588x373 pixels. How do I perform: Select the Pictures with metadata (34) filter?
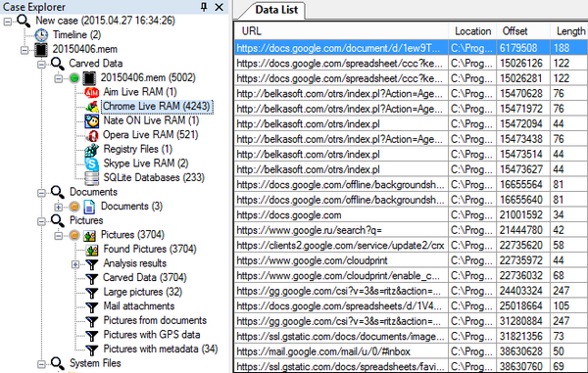pos(161,350)
